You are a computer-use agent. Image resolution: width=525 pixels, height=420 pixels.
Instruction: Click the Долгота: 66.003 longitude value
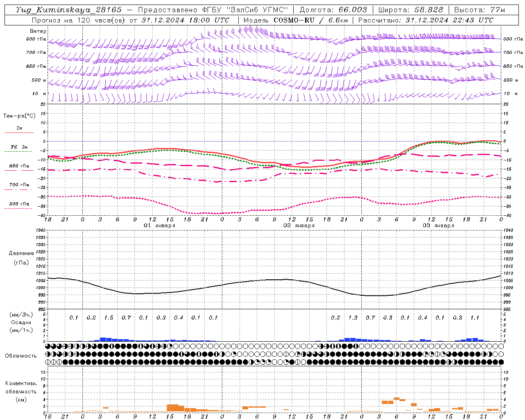click(333, 10)
